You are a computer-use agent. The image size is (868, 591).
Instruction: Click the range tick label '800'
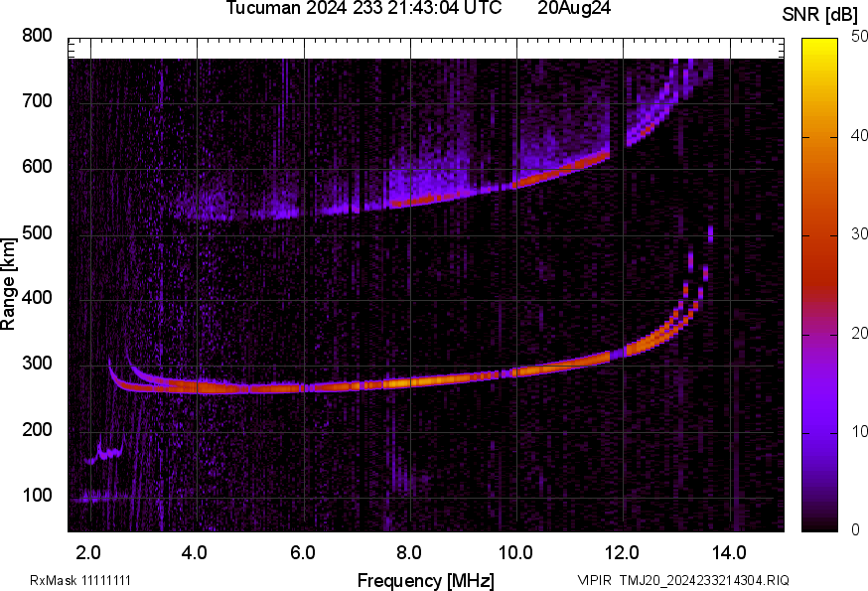(x=37, y=36)
